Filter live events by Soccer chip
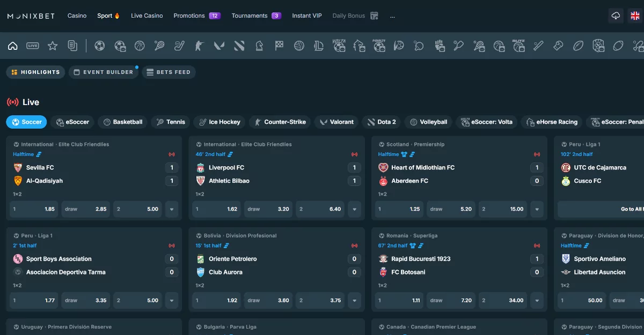 [x=26, y=122]
